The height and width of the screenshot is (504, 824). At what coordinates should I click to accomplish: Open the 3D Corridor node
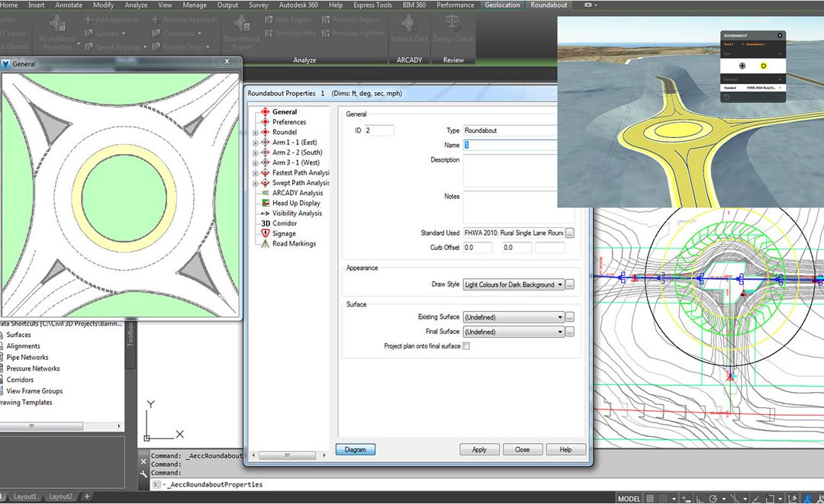point(278,223)
